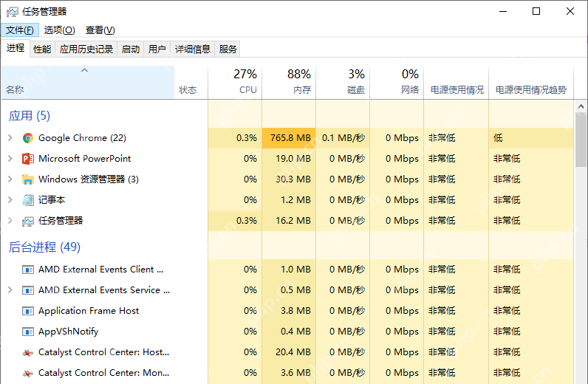Select the Microsoft PowerPoint row name
The height and width of the screenshot is (384, 588).
pos(84,159)
